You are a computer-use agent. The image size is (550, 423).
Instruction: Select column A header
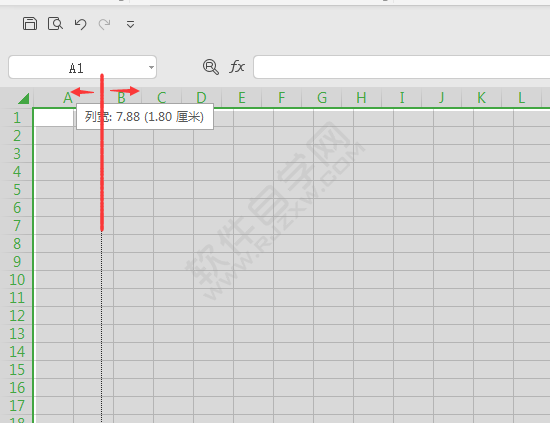68,98
